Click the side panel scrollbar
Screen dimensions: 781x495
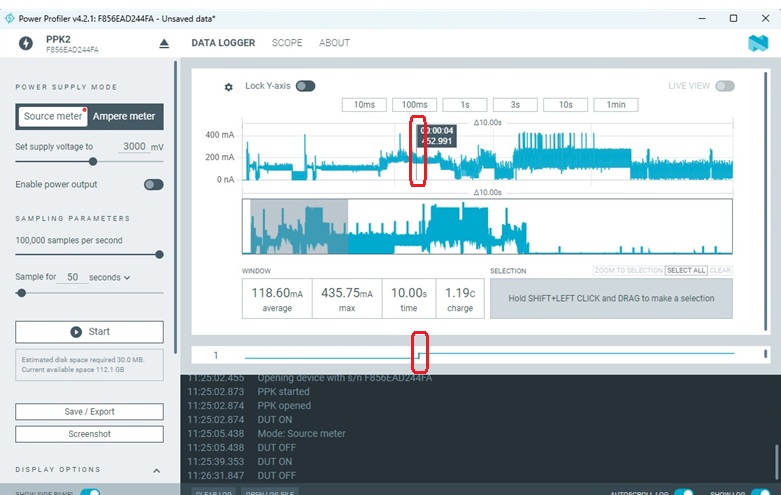click(175, 207)
